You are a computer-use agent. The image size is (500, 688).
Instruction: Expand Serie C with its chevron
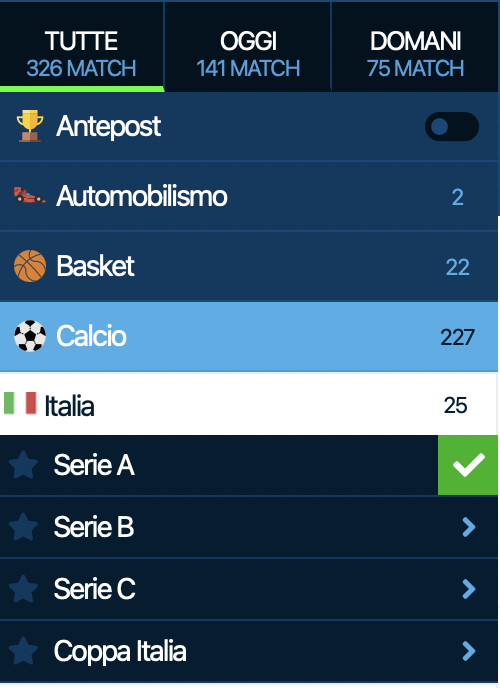coord(469,589)
